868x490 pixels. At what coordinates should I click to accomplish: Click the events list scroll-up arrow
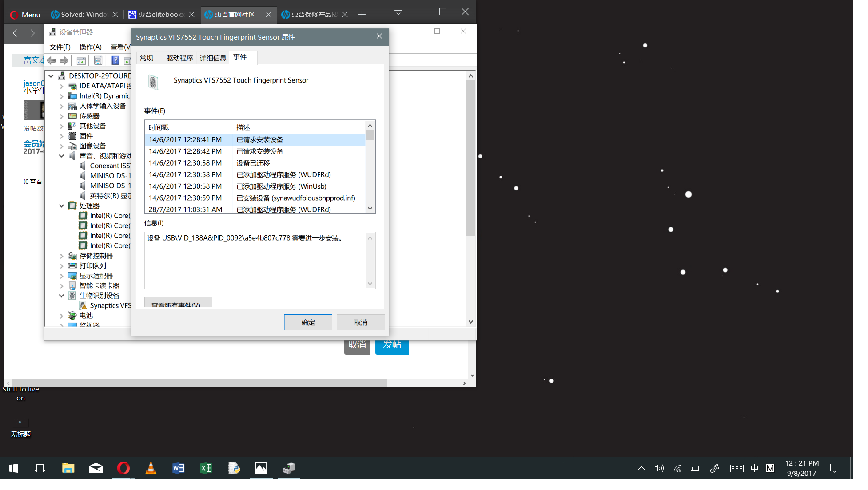click(x=370, y=126)
